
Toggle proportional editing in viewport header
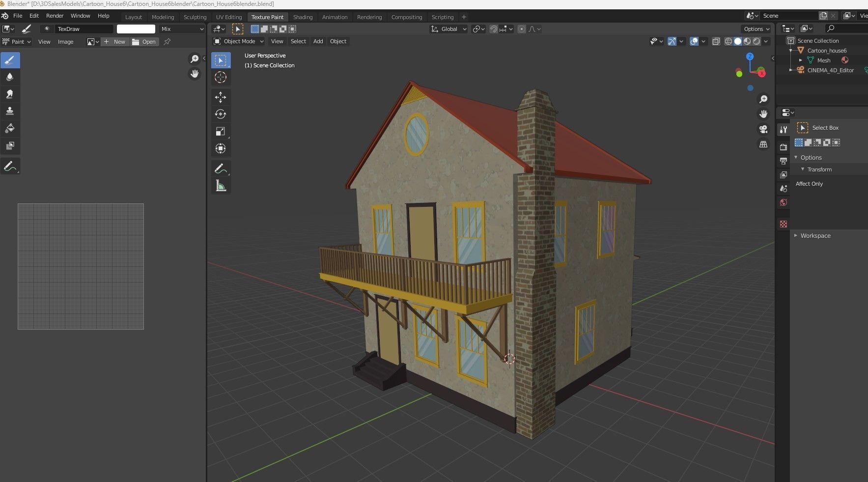tap(522, 29)
